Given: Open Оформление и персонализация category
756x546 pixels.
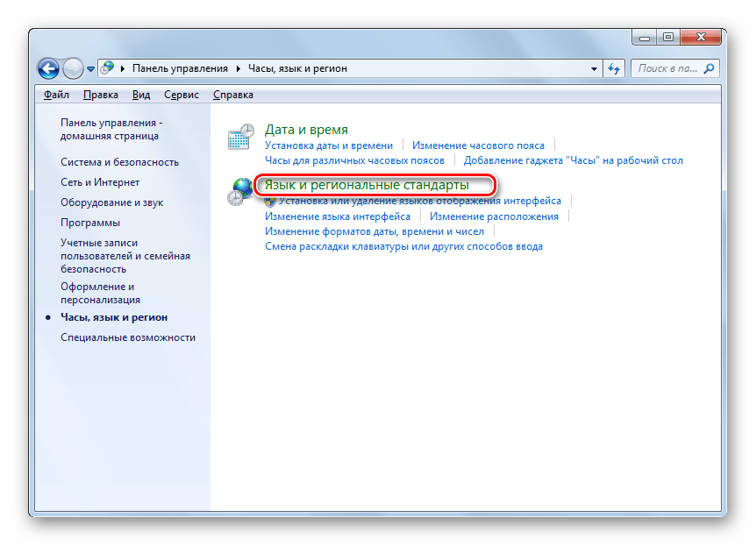Looking at the screenshot, I should point(100,293).
